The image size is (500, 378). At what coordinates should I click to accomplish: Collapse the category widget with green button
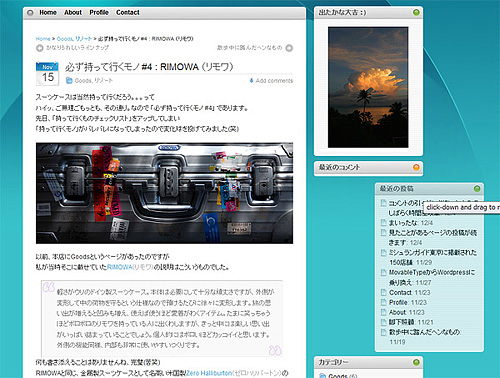coord(416,362)
